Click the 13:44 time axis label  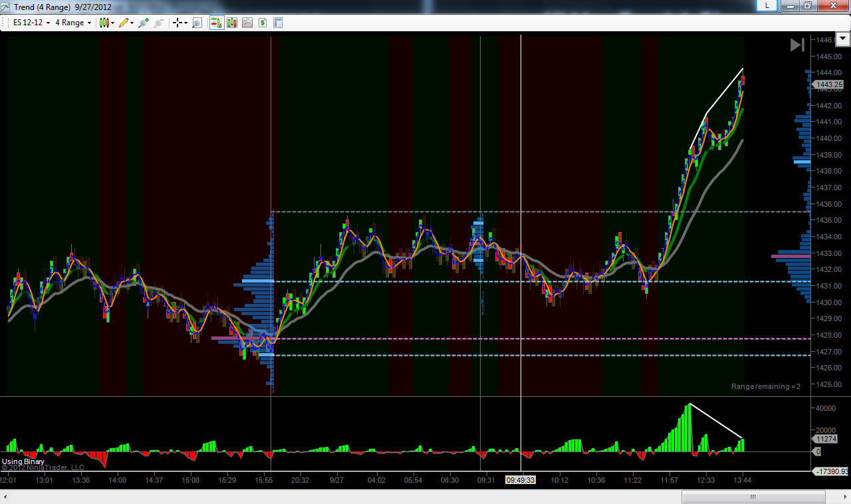[742, 480]
